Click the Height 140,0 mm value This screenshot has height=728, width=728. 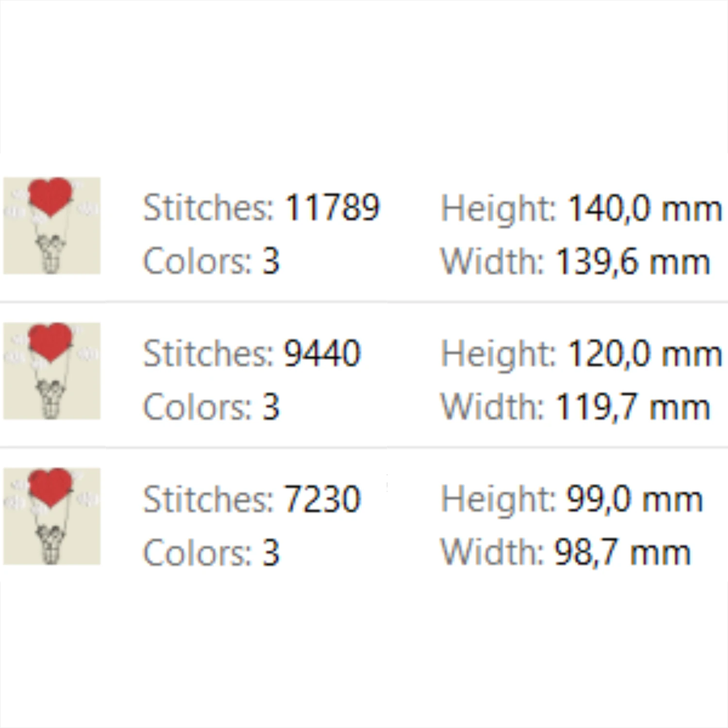[645, 209]
